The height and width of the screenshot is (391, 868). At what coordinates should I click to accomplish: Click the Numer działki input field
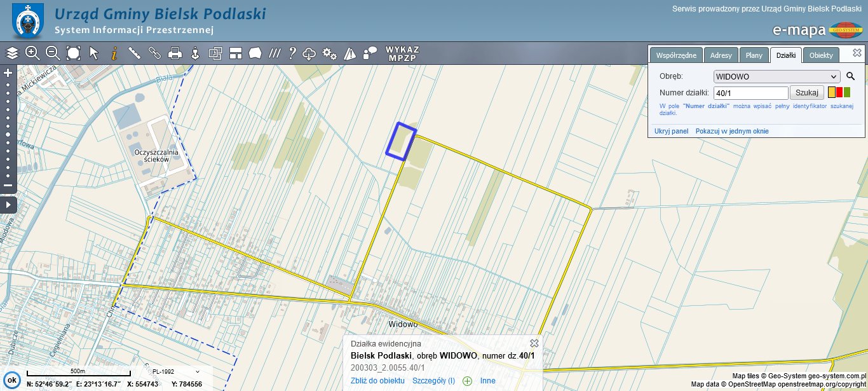click(751, 93)
